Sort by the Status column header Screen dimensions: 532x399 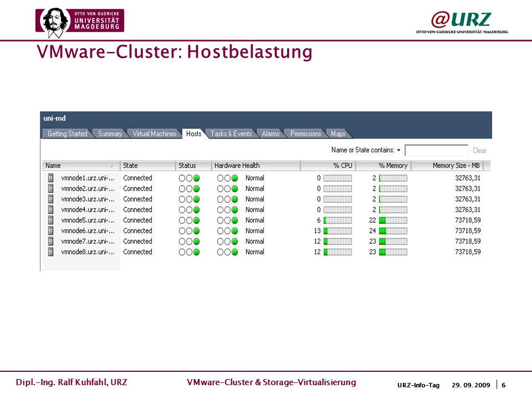193,166
